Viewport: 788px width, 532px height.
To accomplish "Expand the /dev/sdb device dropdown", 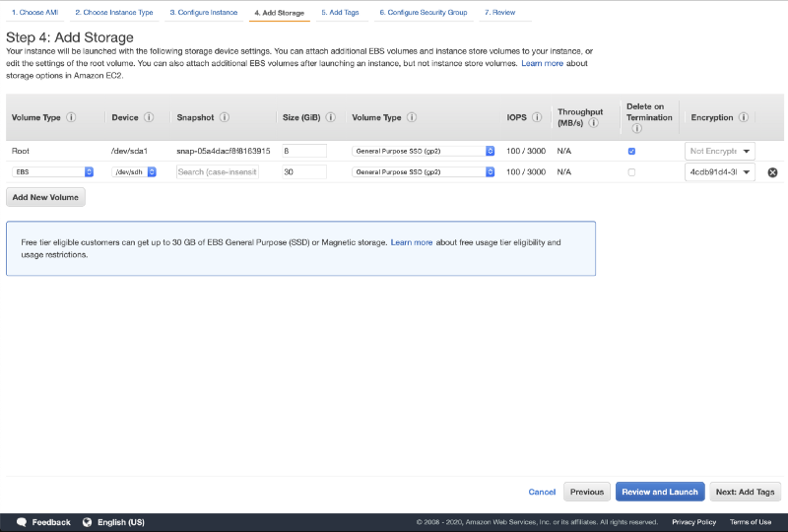I will coord(134,171).
